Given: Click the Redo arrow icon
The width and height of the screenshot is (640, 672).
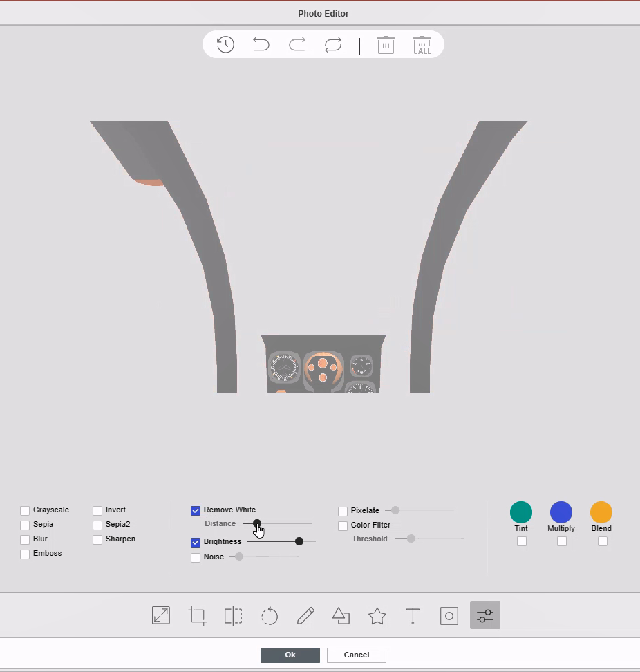Looking at the screenshot, I should (x=297, y=44).
